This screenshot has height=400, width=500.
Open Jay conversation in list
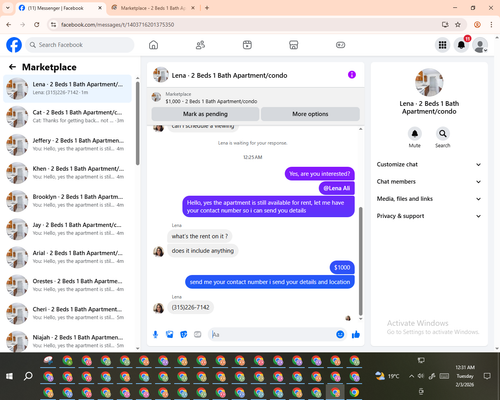click(67, 229)
